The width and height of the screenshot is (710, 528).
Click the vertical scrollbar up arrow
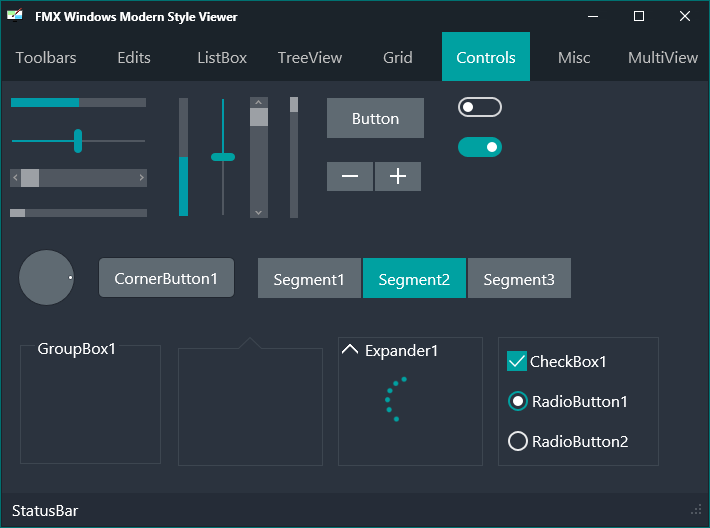coord(259,102)
